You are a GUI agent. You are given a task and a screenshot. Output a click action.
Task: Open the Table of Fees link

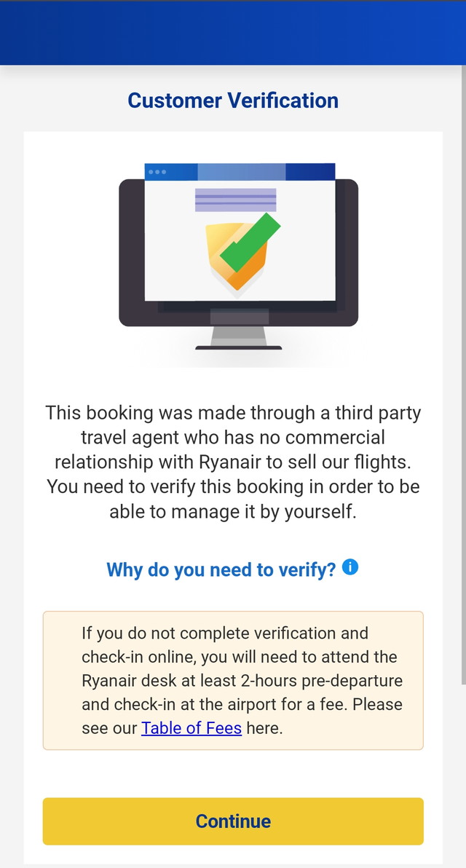click(191, 728)
